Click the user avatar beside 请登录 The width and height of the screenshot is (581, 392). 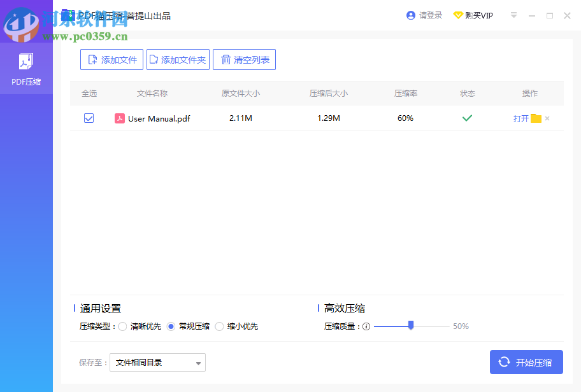[x=410, y=15]
